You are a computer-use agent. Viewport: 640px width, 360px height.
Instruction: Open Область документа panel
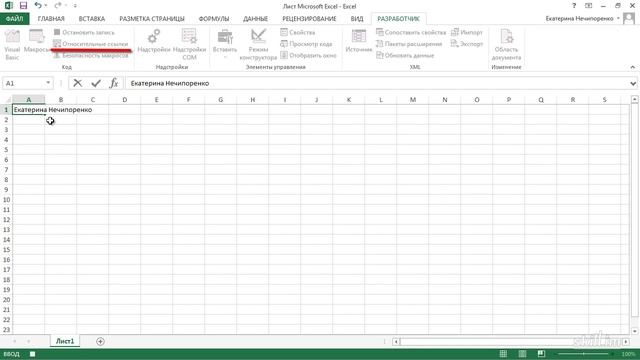pos(506,45)
